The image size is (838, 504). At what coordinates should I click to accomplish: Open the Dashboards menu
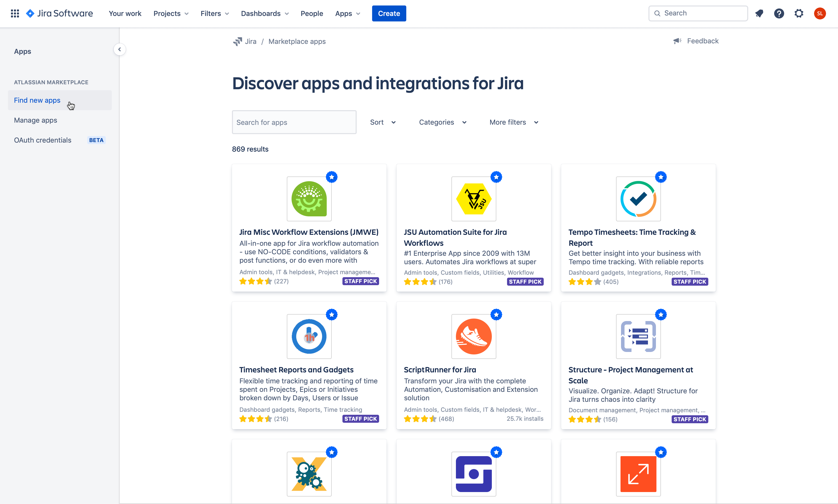pos(264,14)
